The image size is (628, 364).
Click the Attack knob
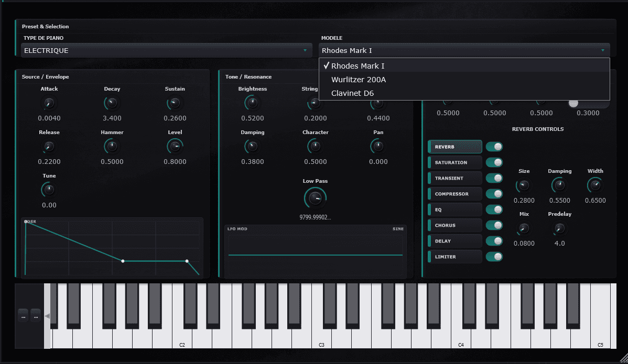[x=49, y=103]
